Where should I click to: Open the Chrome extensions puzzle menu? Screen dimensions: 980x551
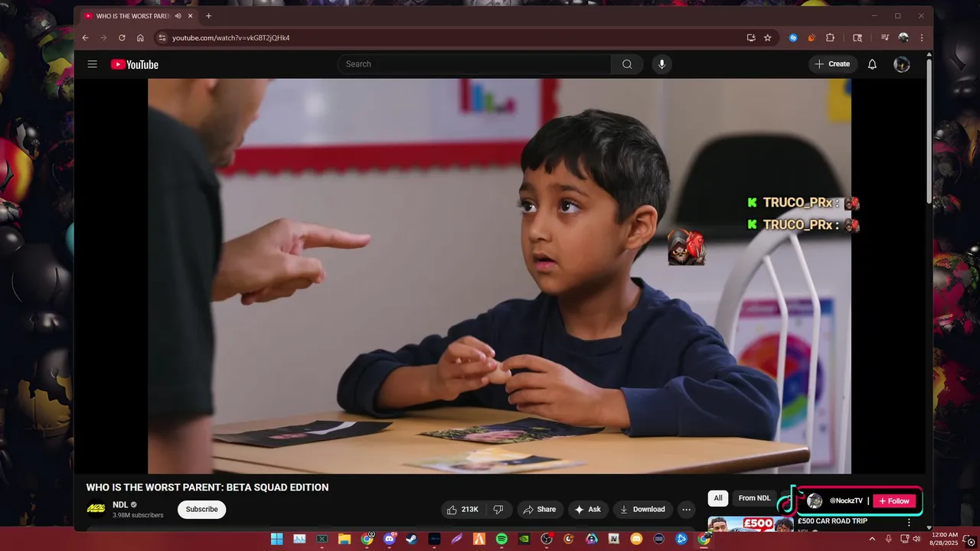click(830, 37)
